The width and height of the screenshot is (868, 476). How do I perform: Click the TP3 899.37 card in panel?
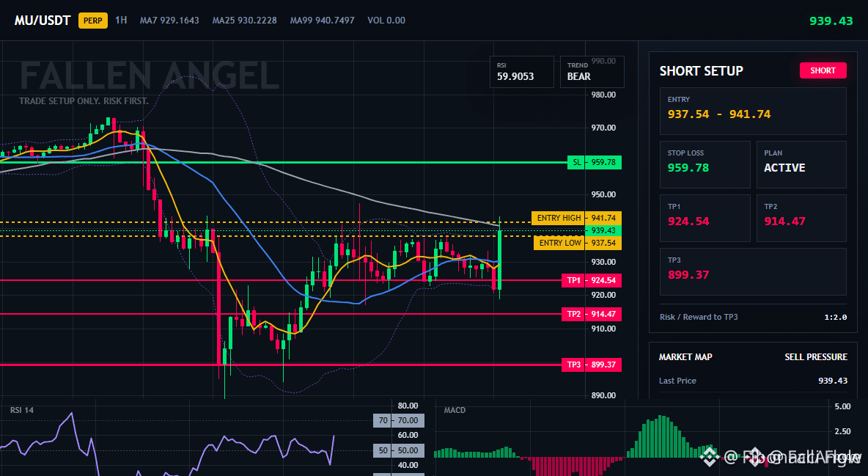pyautogui.click(x=753, y=271)
